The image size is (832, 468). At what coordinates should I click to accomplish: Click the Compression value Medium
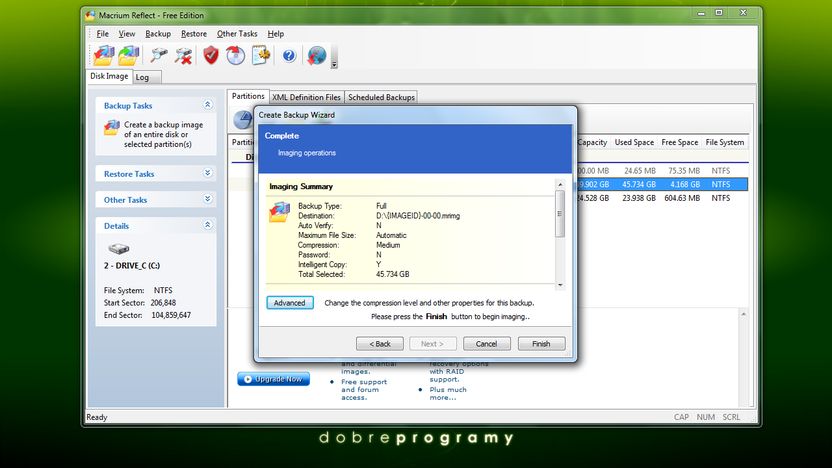point(388,245)
